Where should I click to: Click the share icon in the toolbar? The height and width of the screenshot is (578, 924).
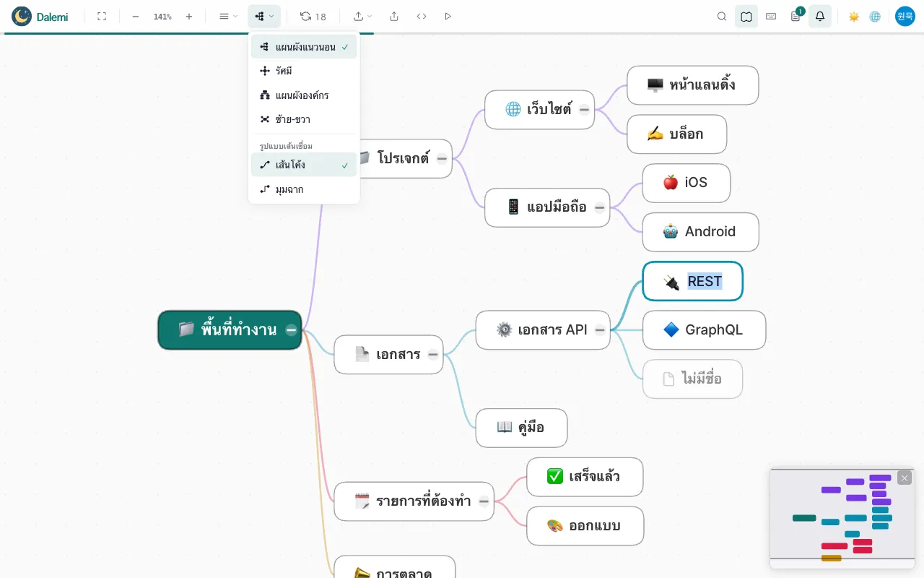394,17
